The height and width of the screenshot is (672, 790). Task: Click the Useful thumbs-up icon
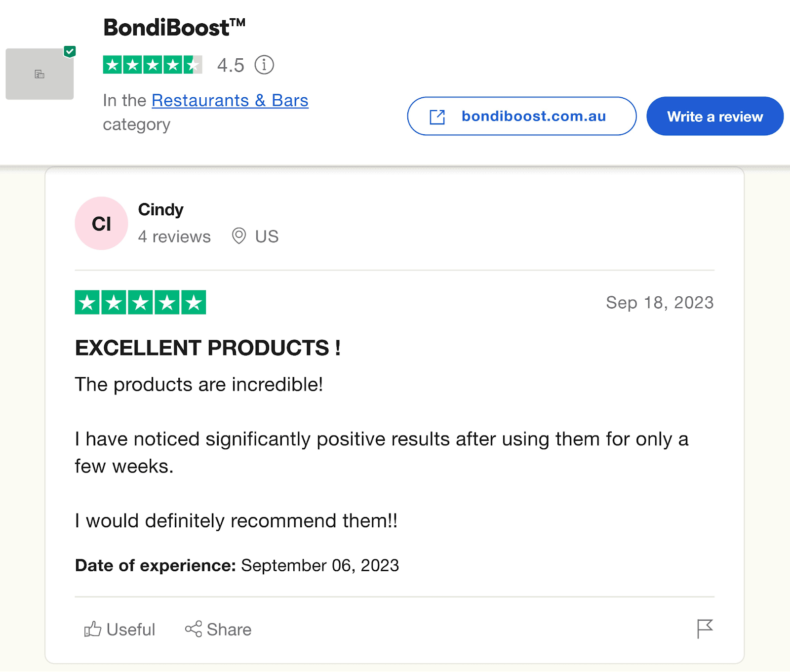point(92,630)
